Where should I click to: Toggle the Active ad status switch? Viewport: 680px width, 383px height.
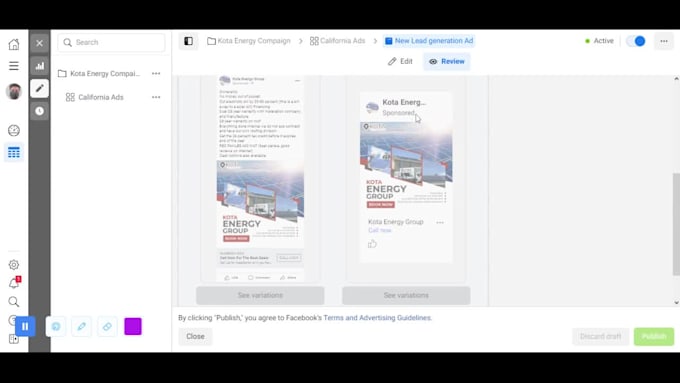636,41
